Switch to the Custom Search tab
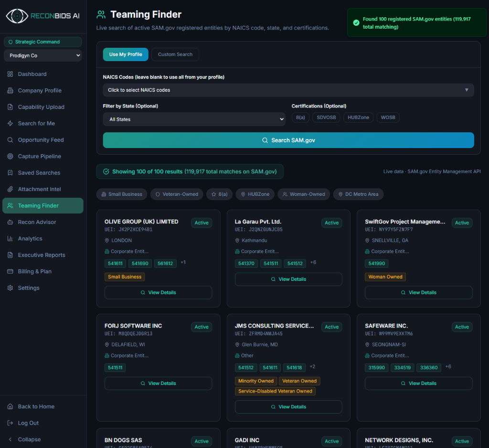 (175, 54)
